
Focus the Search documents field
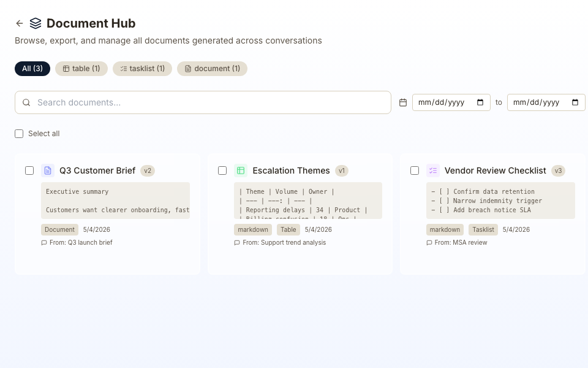pos(203,102)
